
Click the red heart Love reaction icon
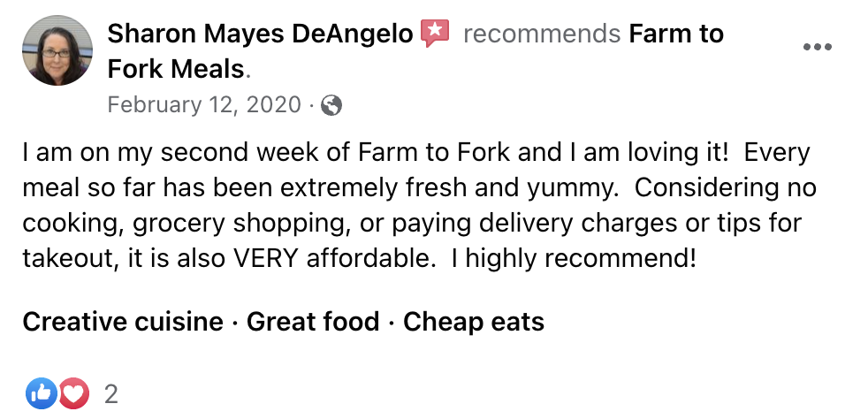[73, 393]
